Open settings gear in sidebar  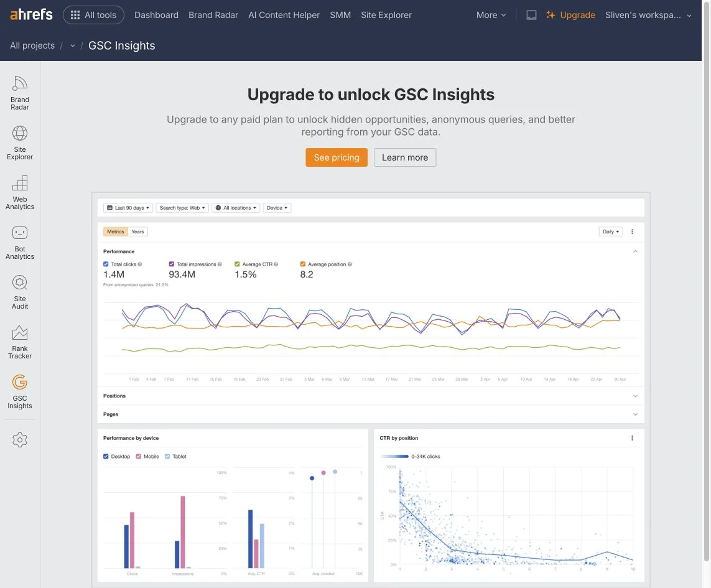(20, 440)
